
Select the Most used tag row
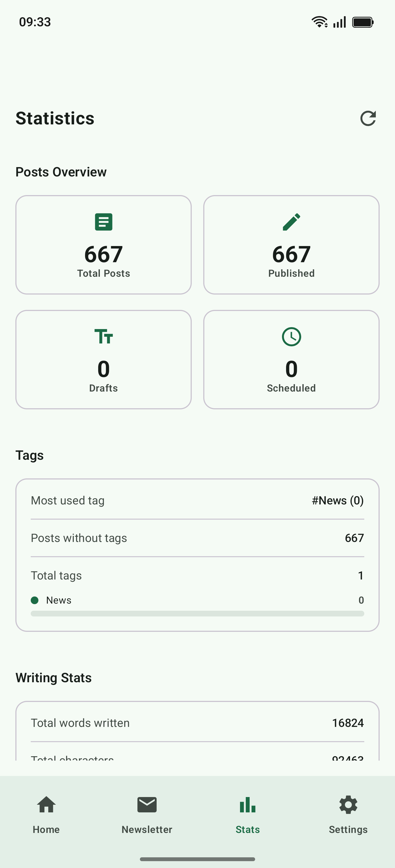197,500
